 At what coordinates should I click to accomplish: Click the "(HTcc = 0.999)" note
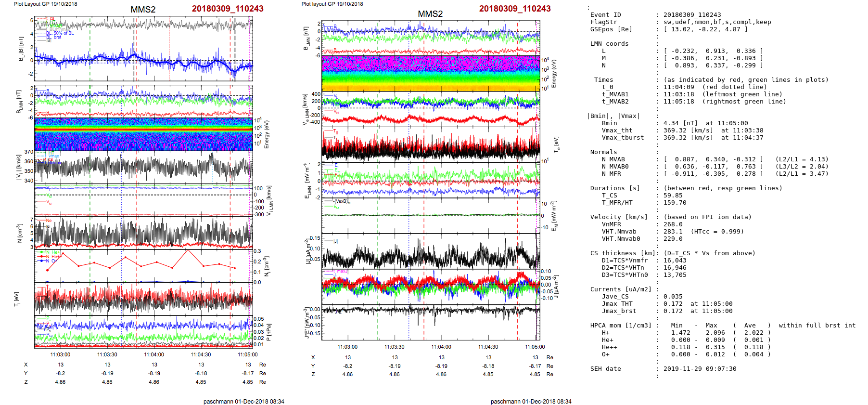(x=717, y=232)
